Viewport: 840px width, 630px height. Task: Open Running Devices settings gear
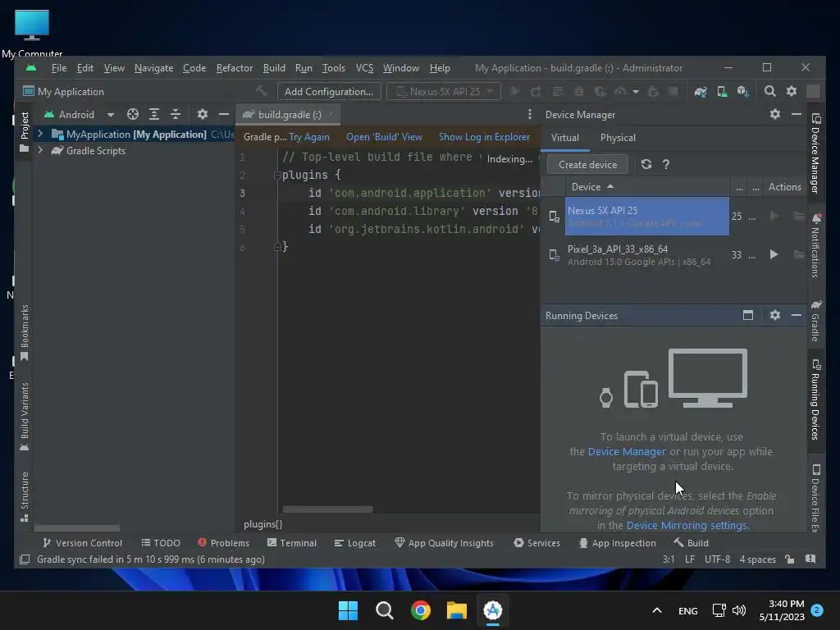774,315
